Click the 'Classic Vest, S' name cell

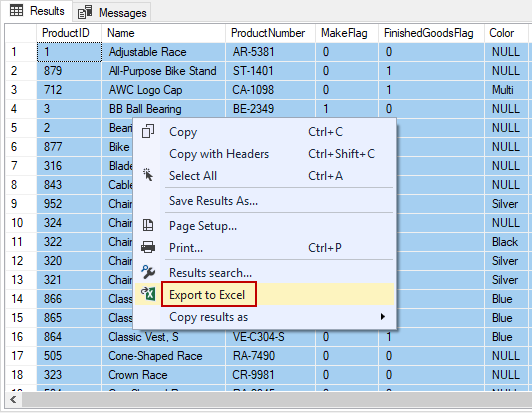[163, 337]
